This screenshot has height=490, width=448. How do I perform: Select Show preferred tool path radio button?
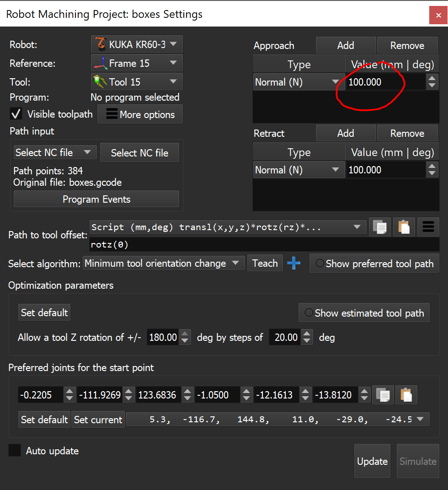[320, 264]
